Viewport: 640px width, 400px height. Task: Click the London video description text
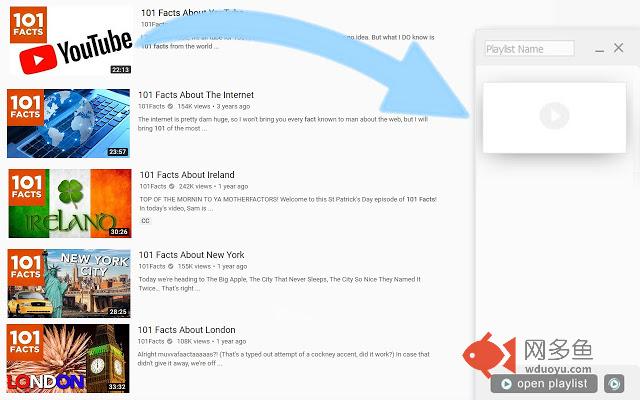(284, 359)
